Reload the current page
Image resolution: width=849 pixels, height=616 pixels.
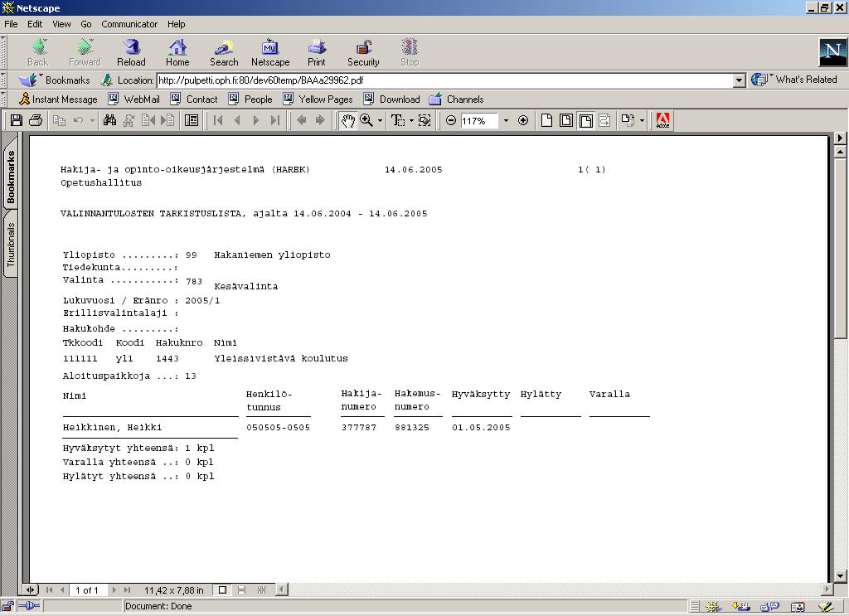pos(131,52)
